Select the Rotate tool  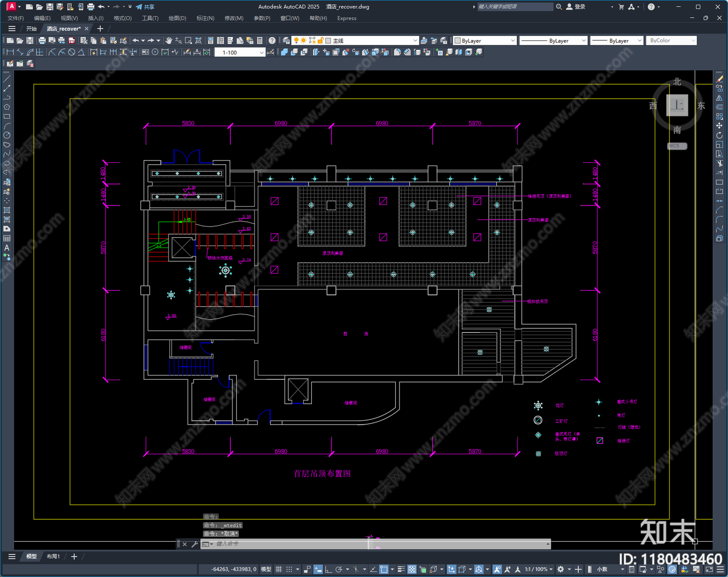[x=719, y=135]
